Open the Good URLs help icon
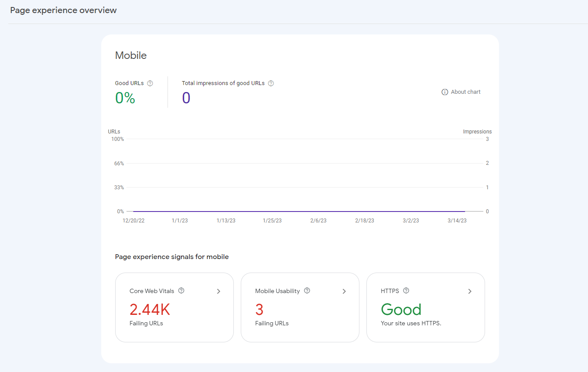 pyautogui.click(x=150, y=83)
